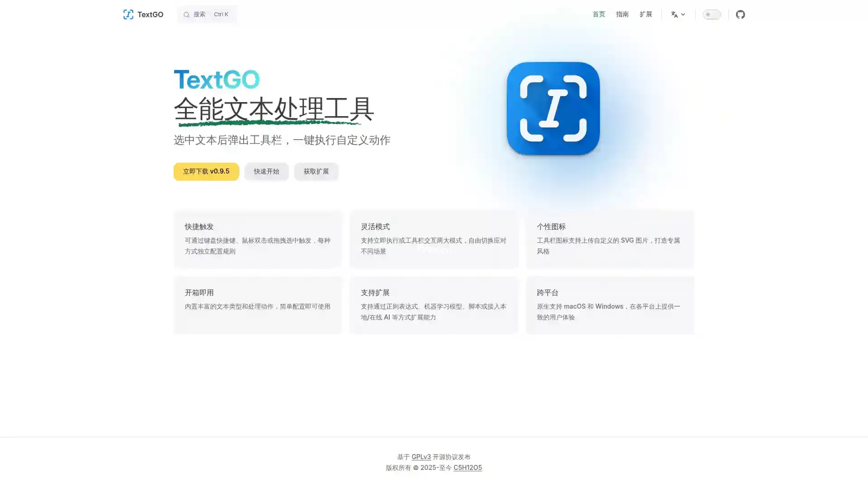Click the 快捷触发 feature card
868x488 pixels.
(x=258, y=239)
